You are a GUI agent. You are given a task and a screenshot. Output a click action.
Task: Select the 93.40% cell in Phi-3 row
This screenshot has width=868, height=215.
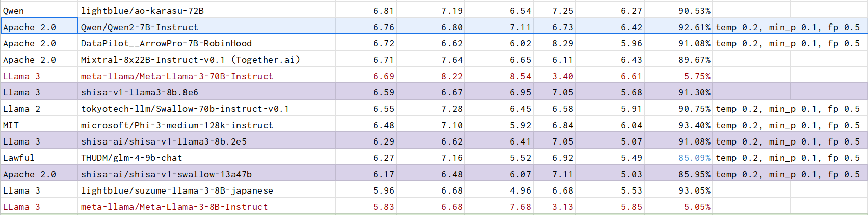coord(694,125)
